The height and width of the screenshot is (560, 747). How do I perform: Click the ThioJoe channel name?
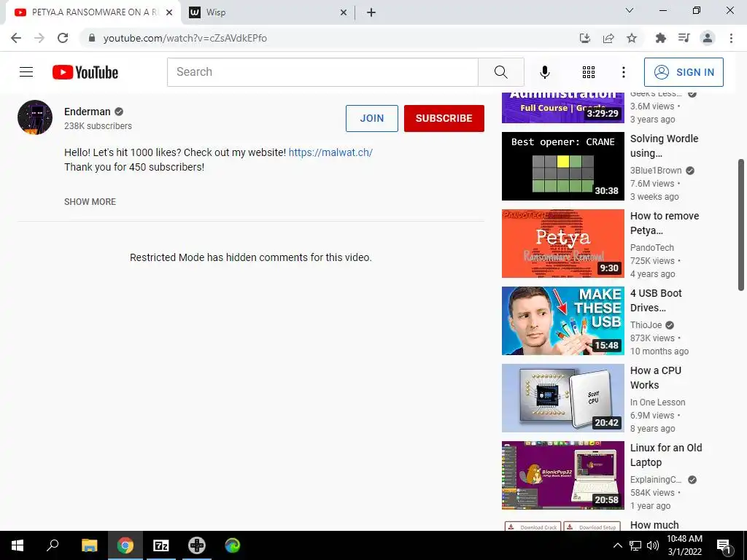click(646, 324)
